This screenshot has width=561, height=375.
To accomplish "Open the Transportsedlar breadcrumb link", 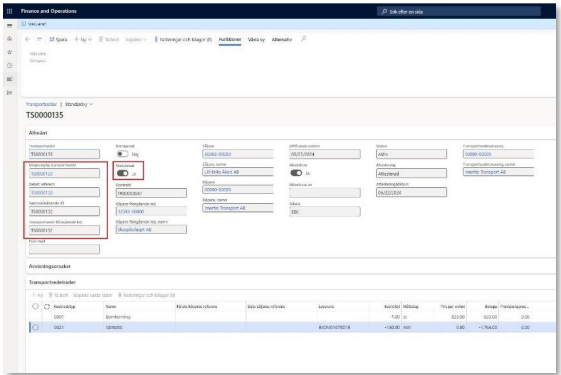I will pos(42,104).
